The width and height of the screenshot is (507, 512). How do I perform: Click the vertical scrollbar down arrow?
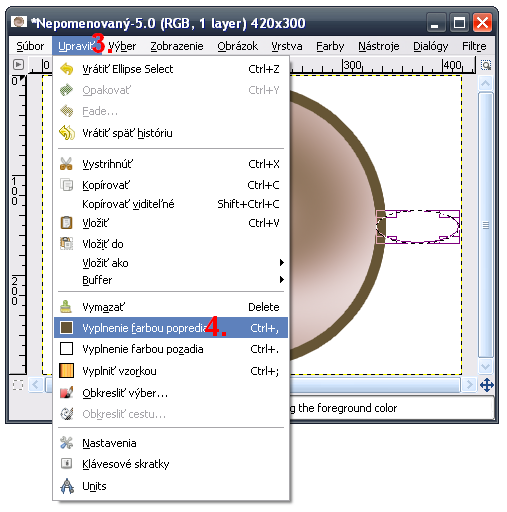click(486, 367)
